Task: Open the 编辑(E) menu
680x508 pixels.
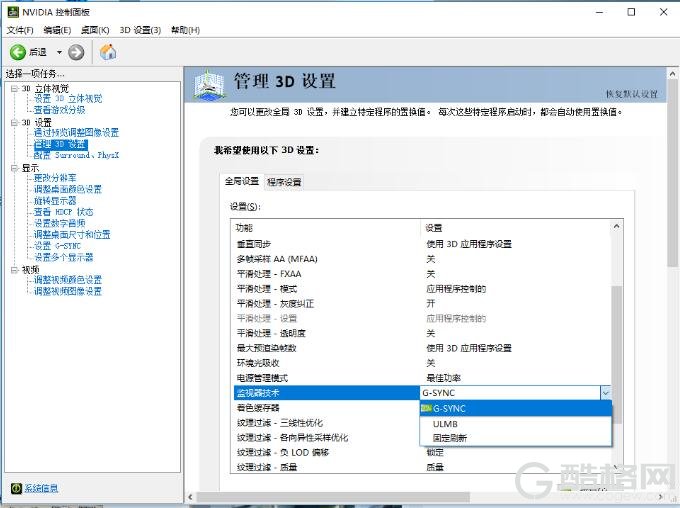Action: pyautogui.click(x=57, y=30)
